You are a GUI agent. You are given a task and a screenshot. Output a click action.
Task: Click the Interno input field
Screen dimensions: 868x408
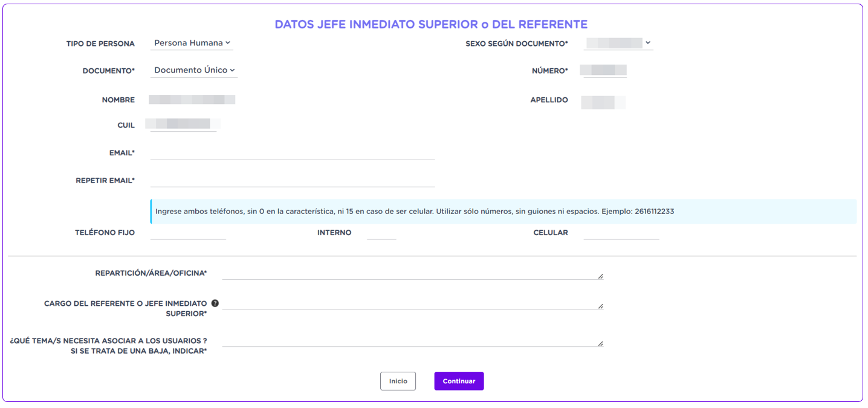381,233
